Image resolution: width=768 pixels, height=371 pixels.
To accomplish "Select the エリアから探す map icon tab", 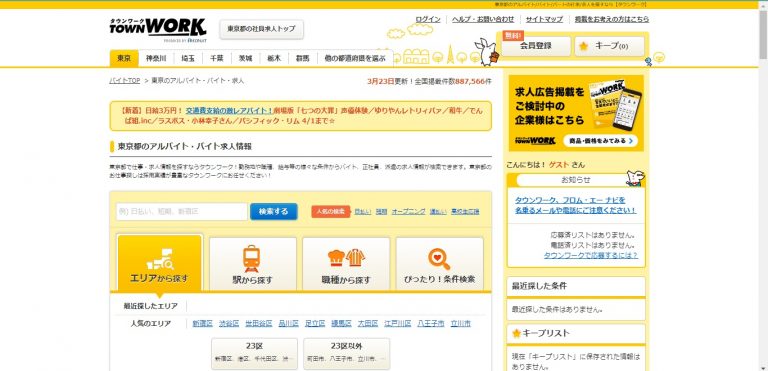I will click(x=160, y=262).
